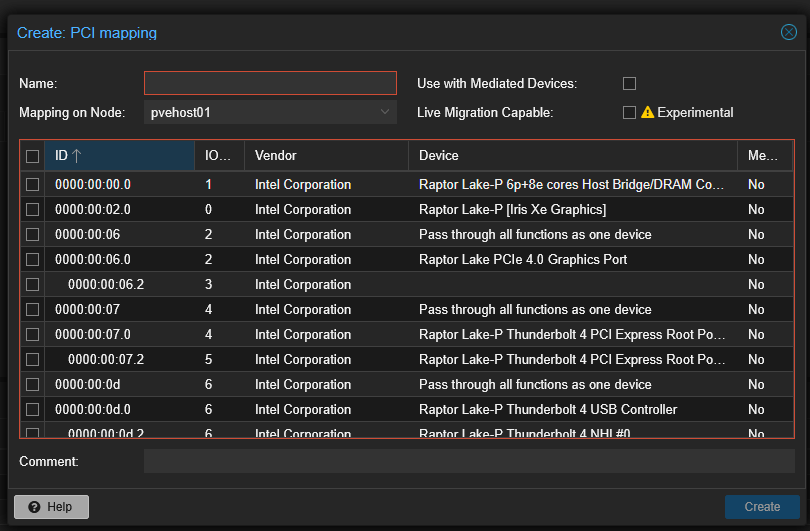Check the 0000:00:07.0 row checkbox
810x531 pixels.
pyautogui.click(x=33, y=335)
